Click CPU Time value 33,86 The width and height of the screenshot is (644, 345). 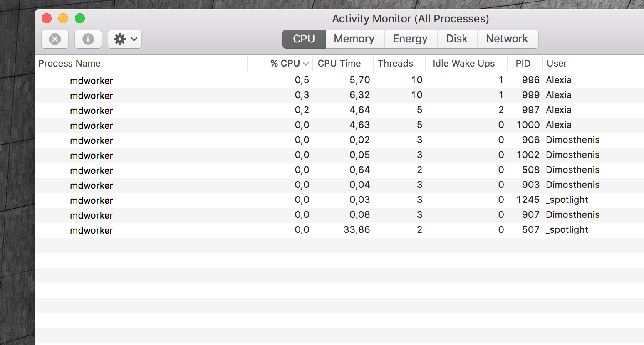pyautogui.click(x=357, y=230)
